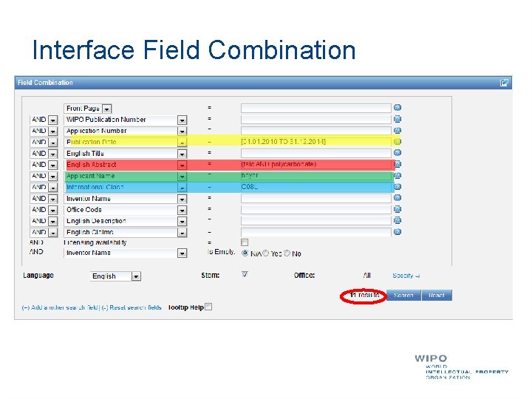Viewport: 532px width, 399px height.
Task: Click help icon for first Inventor Name row
Action: point(398,198)
